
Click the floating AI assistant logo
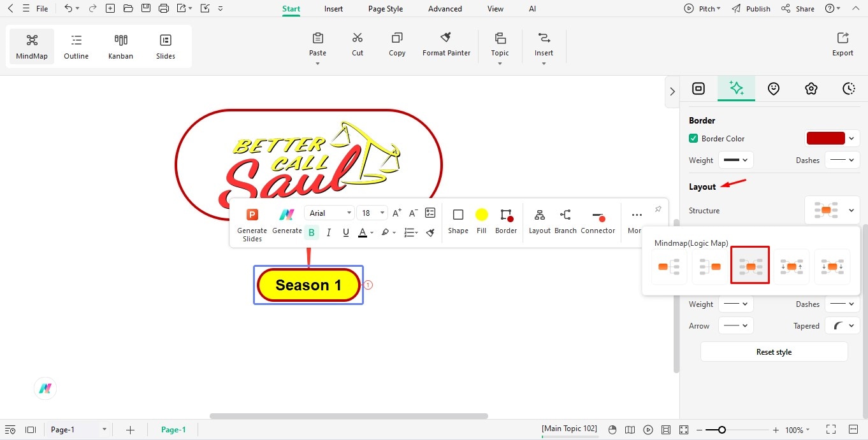(45, 388)
